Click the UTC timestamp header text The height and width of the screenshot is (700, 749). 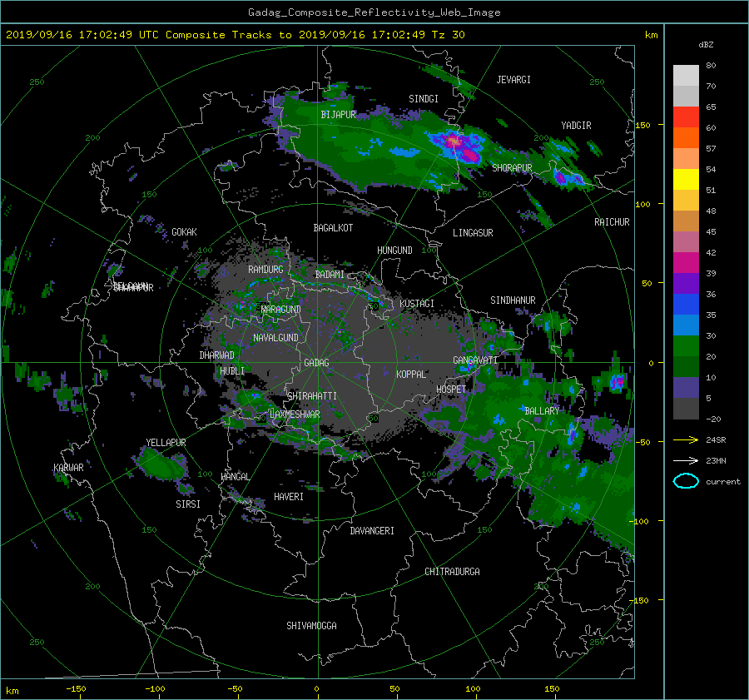coord(235,35)
